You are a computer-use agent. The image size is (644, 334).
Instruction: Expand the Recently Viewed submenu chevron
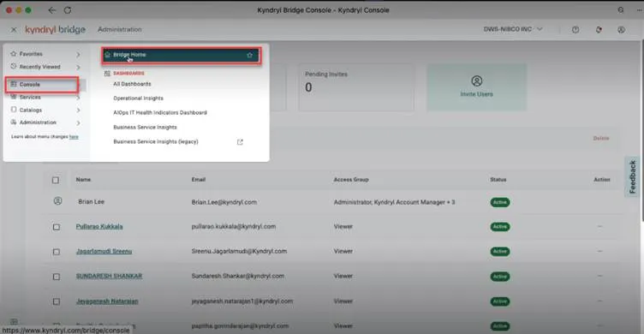tap(78, 67)
